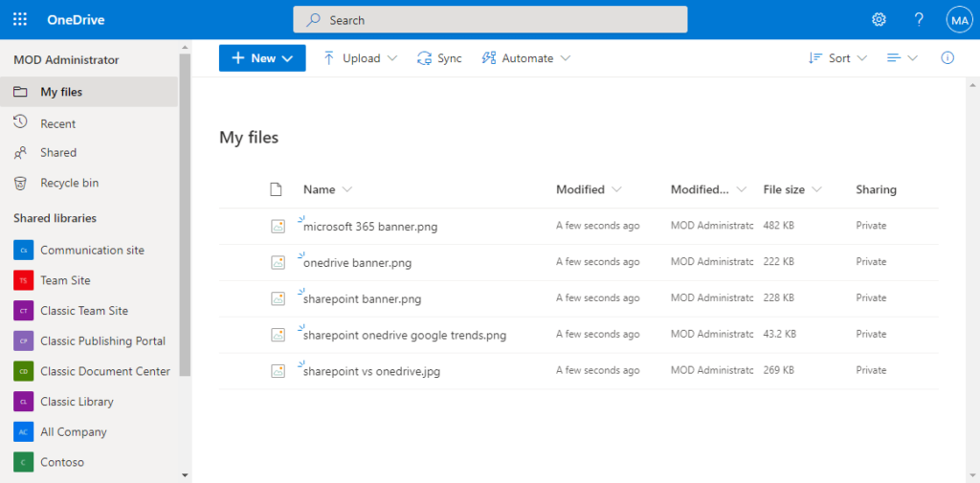Click inside the Search box
Viewport: 980px width, 483px height.
click(x=490, y=20)
